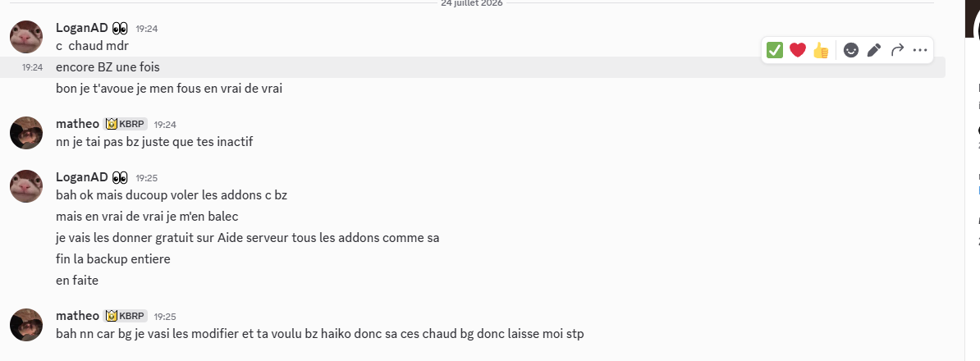React with the red heart emoji
This screenshot has width=980, height=361.
click(798, 51)
